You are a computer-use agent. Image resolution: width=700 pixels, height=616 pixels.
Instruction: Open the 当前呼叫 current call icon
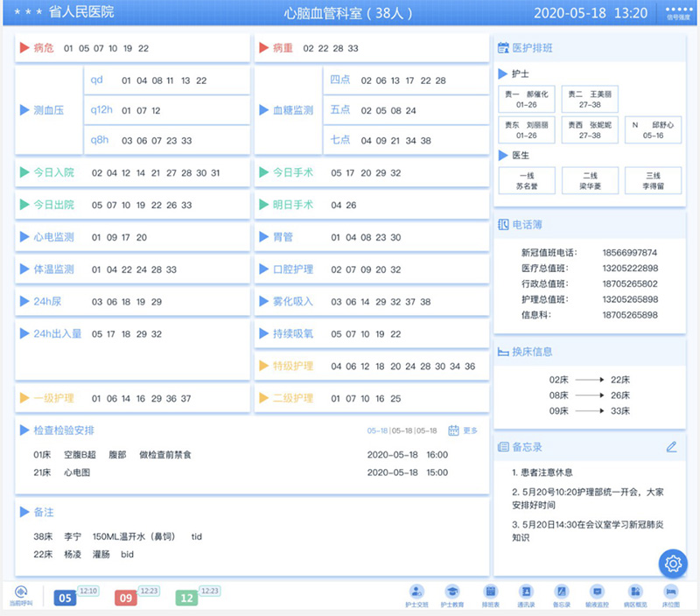coord(21,596)
